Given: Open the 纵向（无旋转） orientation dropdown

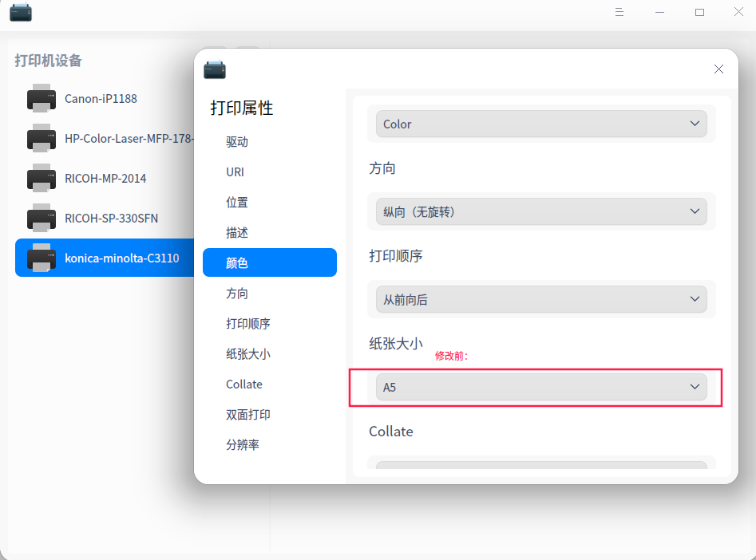Looking at the screenshot, I should point(541,211).
